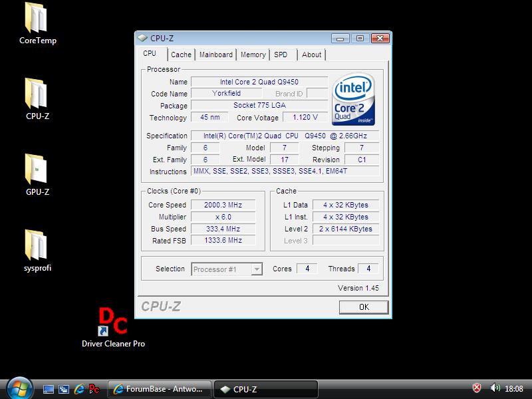Click the Package value Socket 775 LGA
This screenshot has height=399, width=532.
259,105
